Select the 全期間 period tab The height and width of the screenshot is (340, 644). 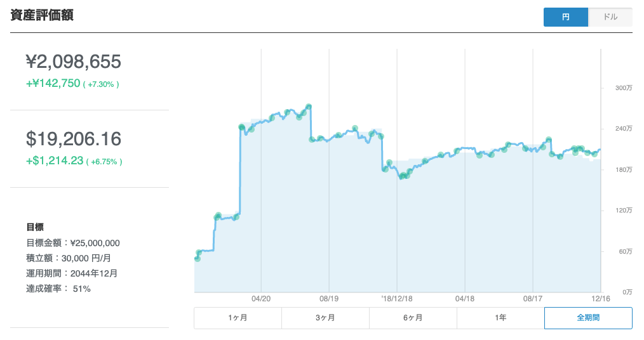(x=588, y=318)
